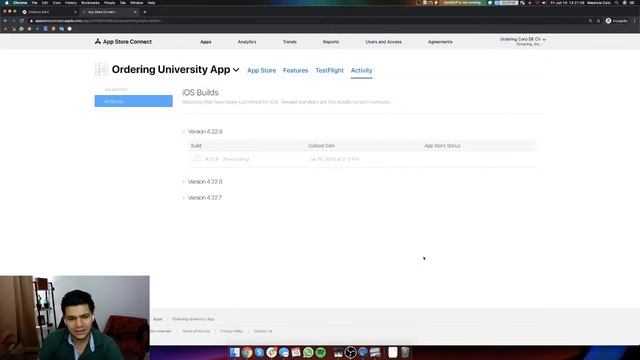Click the Upload Date column header
The width and height of the screenshot is (640, 360).
(x=322, y=146)
